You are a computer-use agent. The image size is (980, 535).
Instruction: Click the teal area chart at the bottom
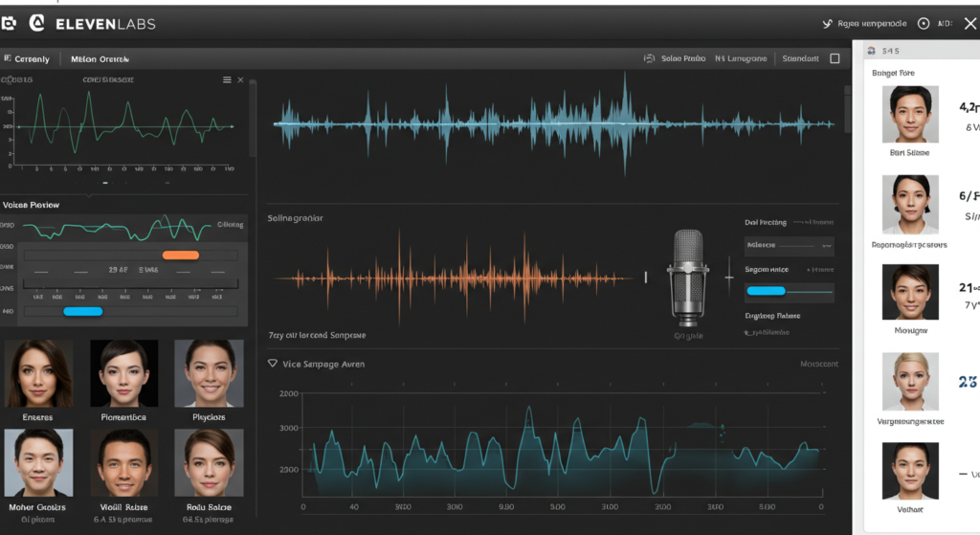click(566, 451)
